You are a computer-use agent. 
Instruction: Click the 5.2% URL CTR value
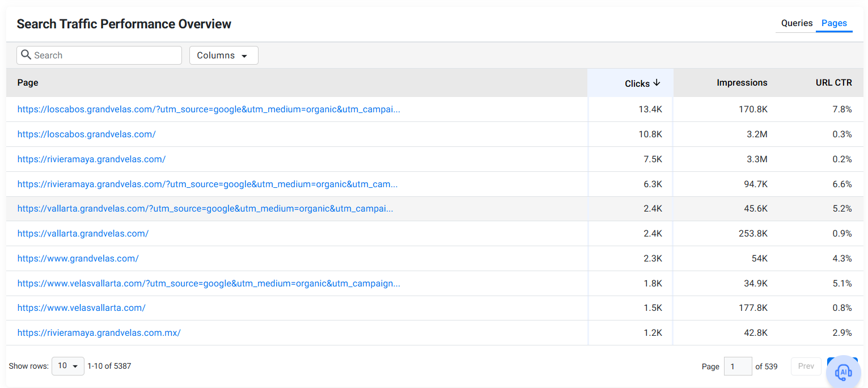pyautogui.click(x=842, y=209)
